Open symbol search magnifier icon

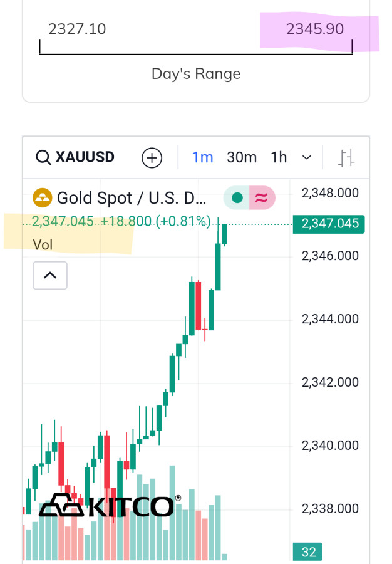(x=43, y=157)
